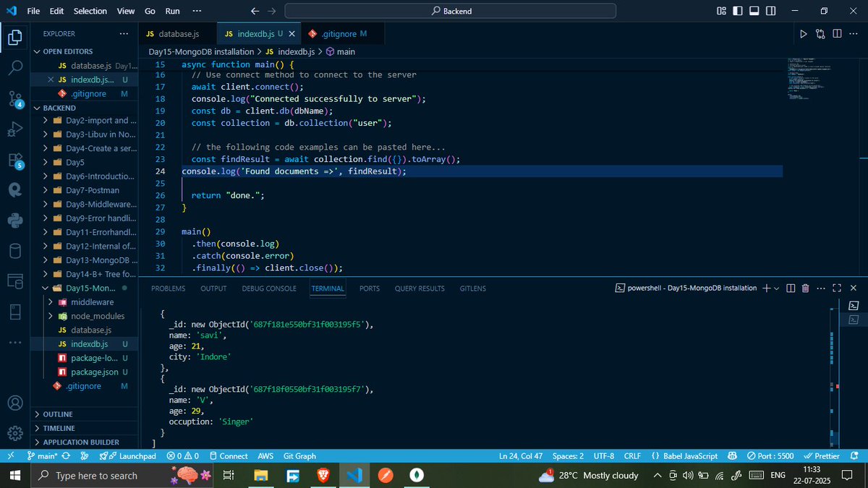The image size is (868, 488).
Task: Open the Explorer view in activity bar
Action: [14, 38]
